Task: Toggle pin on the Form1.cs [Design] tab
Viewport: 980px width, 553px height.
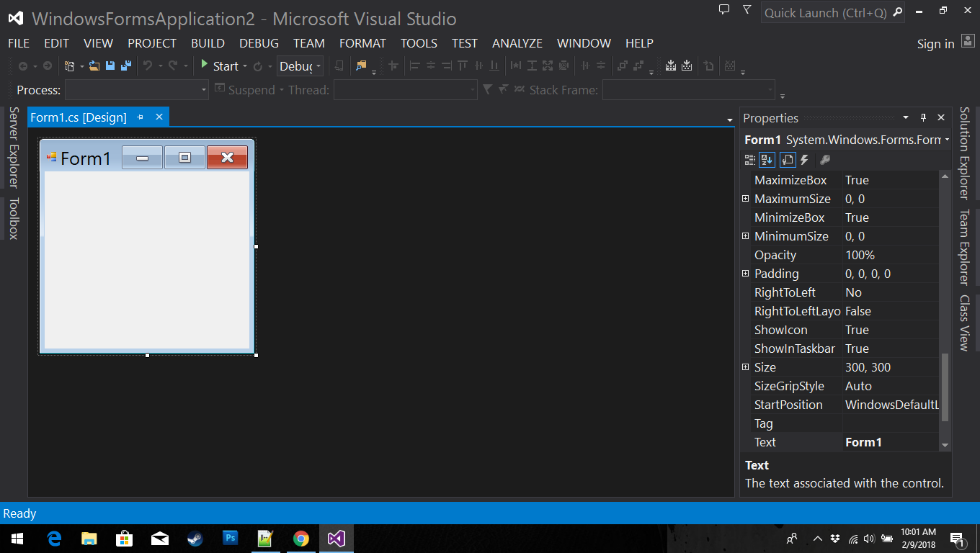Action: click(x=141, y=117)
